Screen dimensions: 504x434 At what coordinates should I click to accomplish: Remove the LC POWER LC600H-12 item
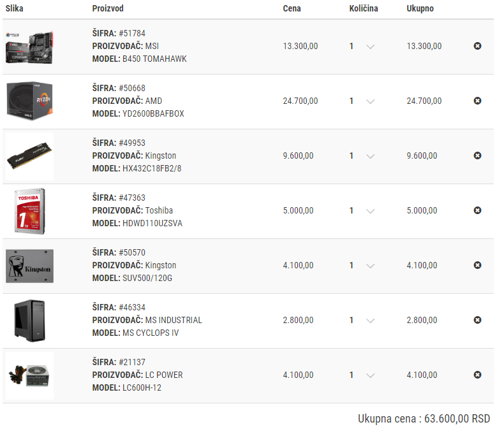coord(477,375)
